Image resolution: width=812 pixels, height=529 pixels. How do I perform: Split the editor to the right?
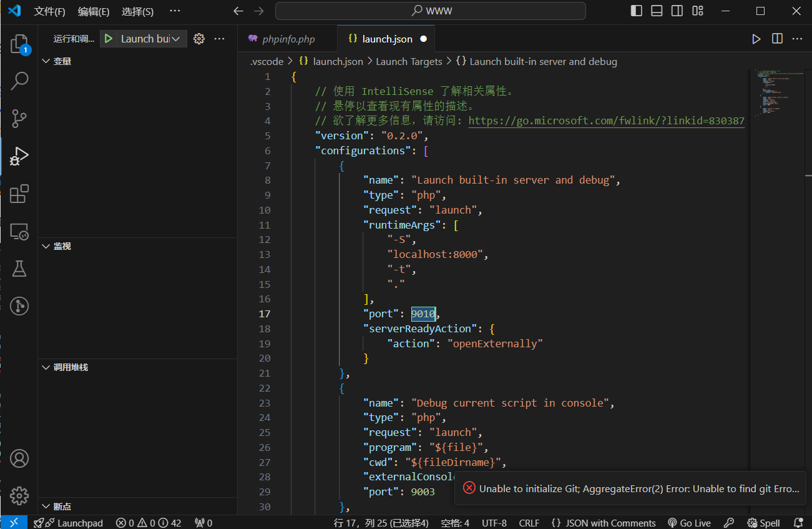[777, 39]
